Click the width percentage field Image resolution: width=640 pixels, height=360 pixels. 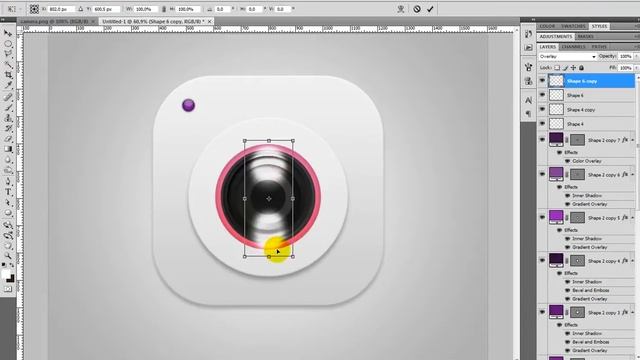coord(146,9)
